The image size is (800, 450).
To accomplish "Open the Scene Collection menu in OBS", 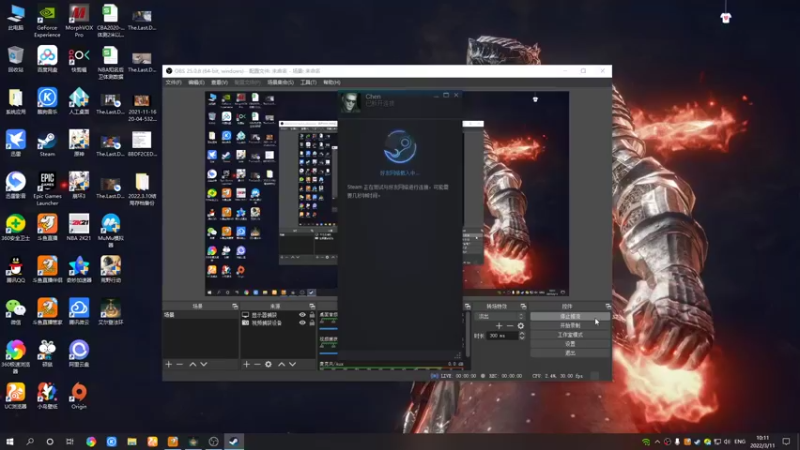I will coord(281,82).
